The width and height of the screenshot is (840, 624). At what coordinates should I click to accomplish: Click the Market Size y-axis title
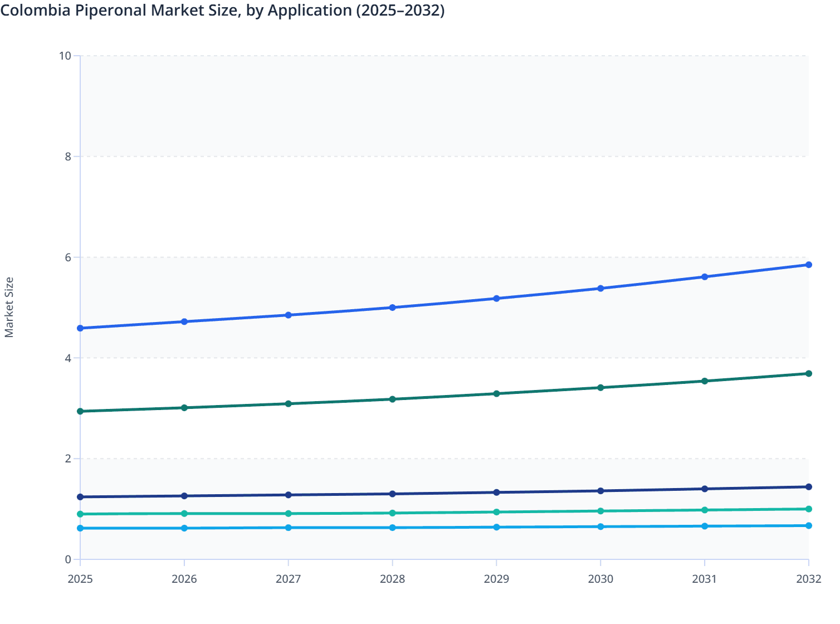pos(9,307)
